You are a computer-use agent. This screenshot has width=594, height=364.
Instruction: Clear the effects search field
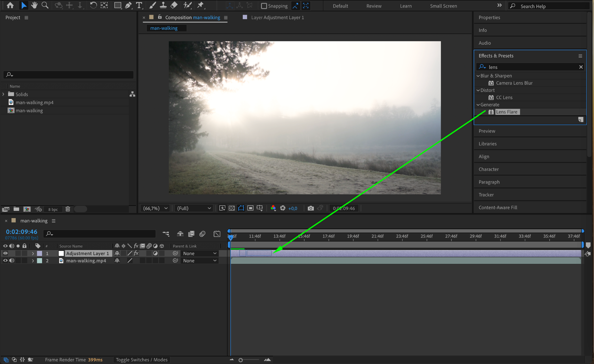pos(581,67)
